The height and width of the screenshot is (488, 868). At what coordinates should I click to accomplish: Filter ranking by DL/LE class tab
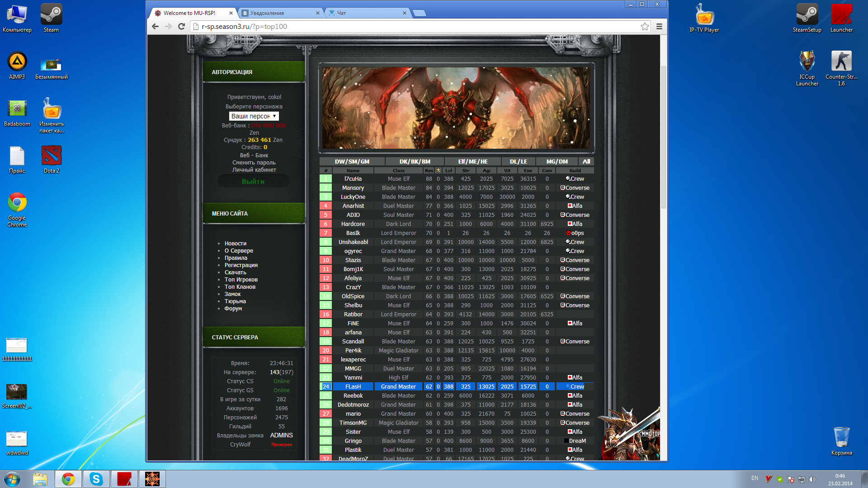[x=518, y=162]
